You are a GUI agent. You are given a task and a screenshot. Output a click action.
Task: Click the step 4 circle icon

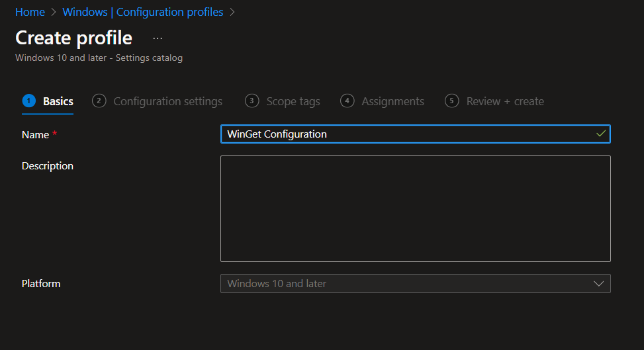click(x=347, y=101)
